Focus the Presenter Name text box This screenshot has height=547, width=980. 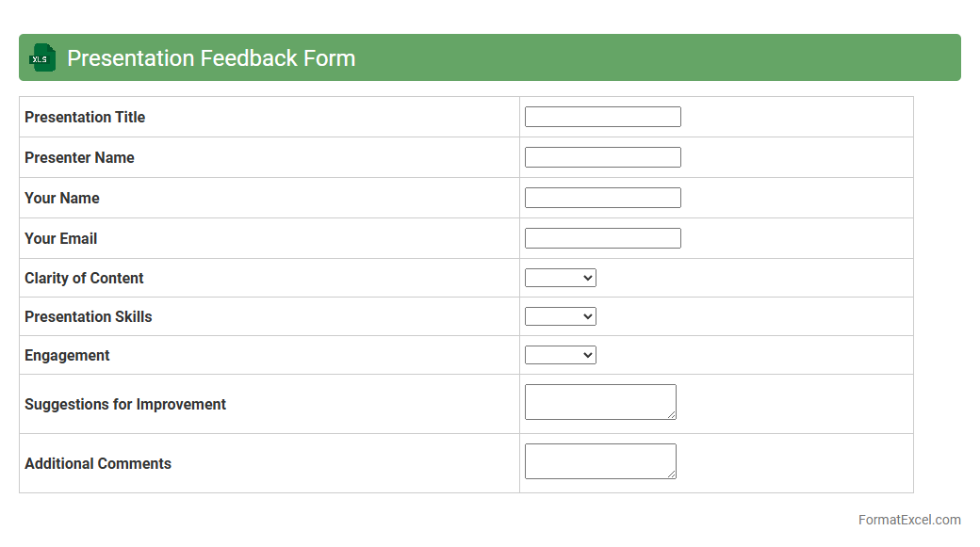click(602, 157)
